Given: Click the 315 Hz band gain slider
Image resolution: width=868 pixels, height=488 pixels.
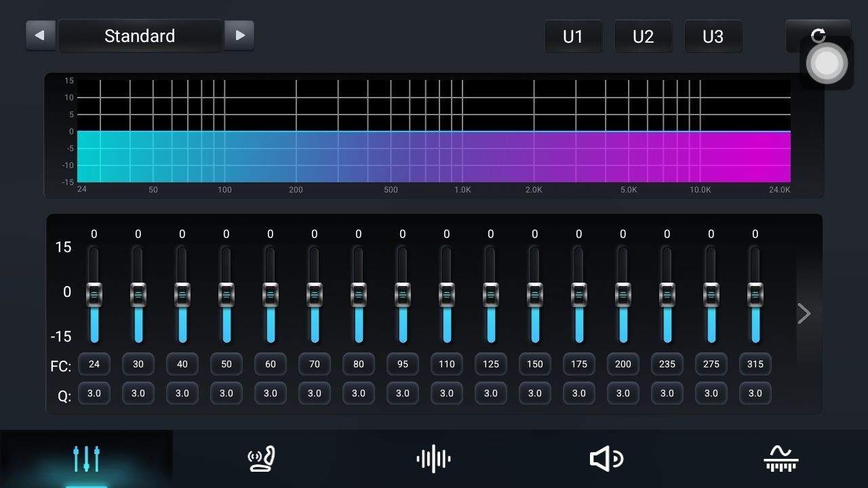Looking at the screenshot, I should (x=755, y=295).
